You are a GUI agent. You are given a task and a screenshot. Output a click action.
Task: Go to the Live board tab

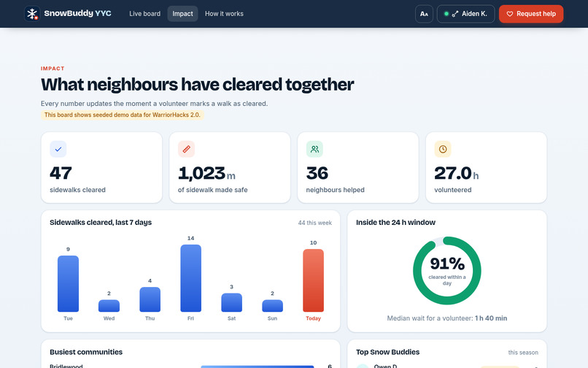point(144,14)
